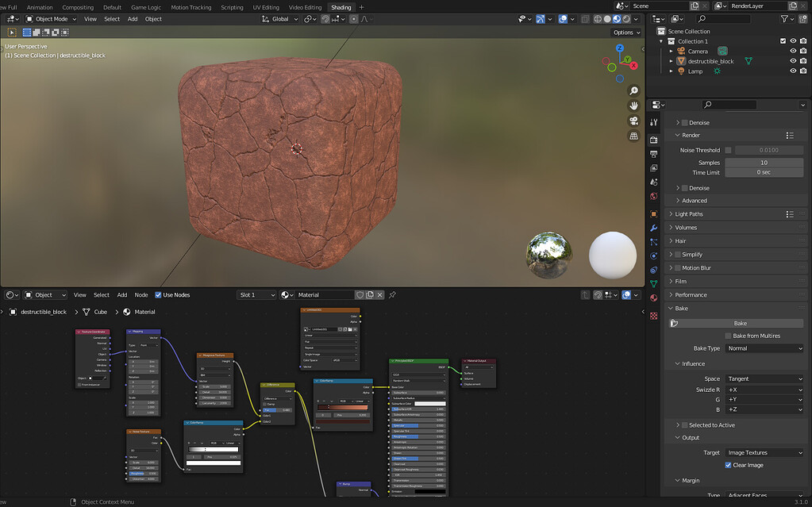Open the Target Image Textures dropdown
Image resolution: width=812 pixels, height=507 pixels.
pyautogui.click(x=764, y=452)
